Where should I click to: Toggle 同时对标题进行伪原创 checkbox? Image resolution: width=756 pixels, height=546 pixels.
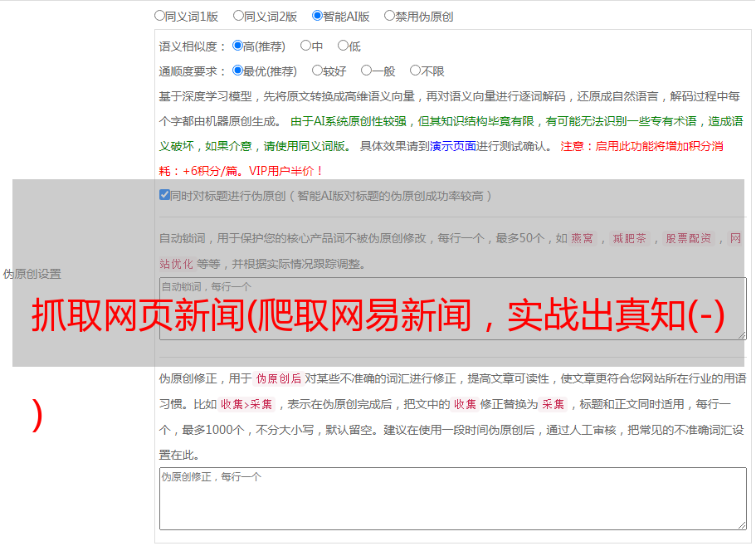click(x=164, y=195)
